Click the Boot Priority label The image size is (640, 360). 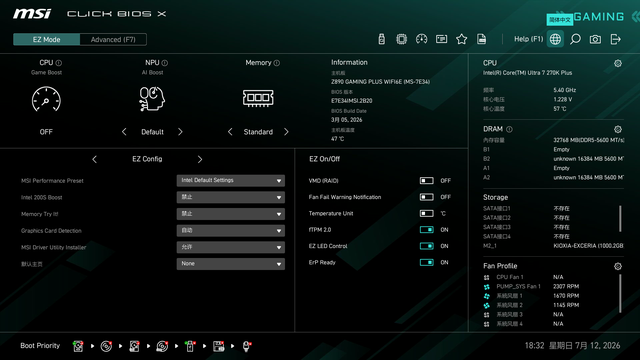(x=40, y=346)
